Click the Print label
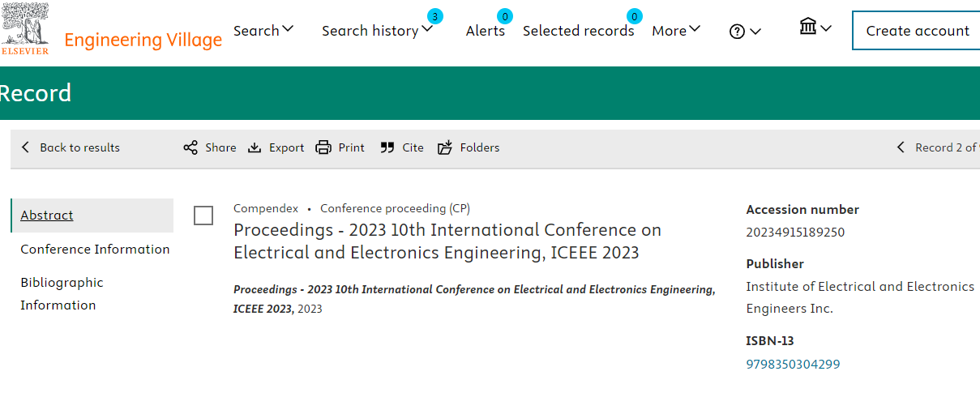 (352, 147)
